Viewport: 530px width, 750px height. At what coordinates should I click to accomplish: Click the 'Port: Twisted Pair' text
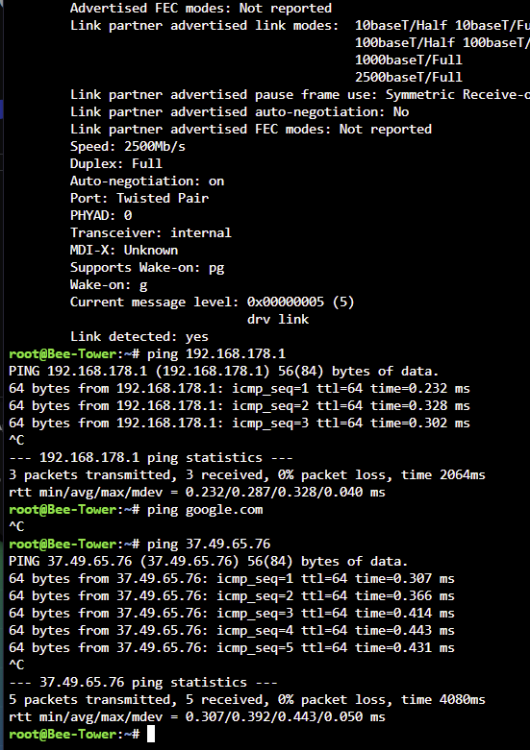click(140, 198)
